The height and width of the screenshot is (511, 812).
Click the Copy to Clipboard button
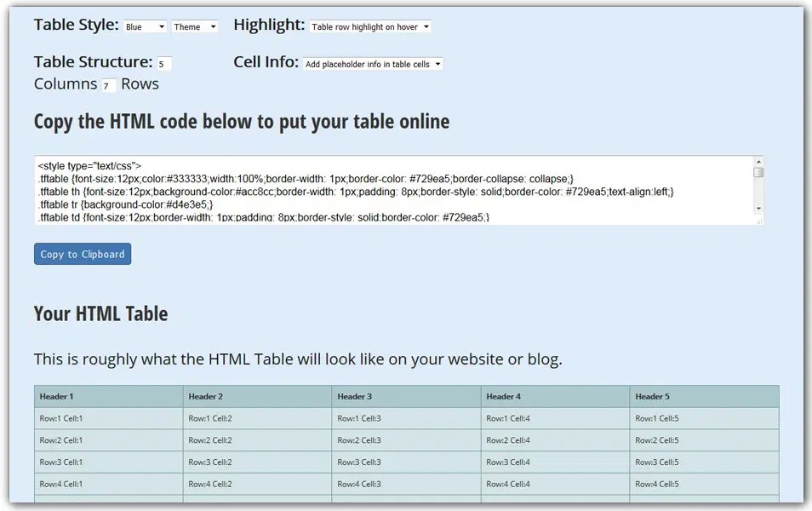click(82, 253)
